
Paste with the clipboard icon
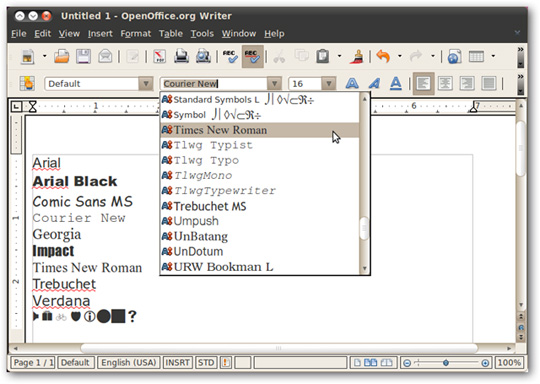[x=323, y=56]
